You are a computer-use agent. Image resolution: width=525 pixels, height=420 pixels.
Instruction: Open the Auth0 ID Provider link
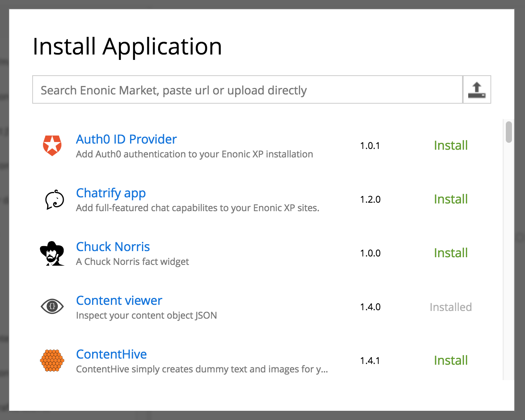[x=126, y=139]
